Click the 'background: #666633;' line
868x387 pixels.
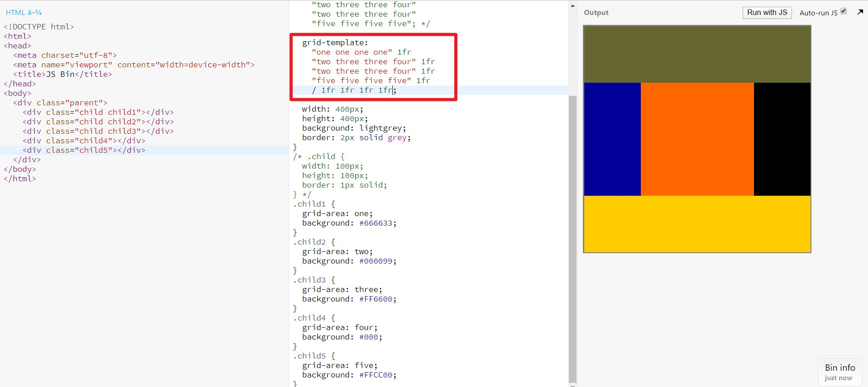[x=349, y=223]
